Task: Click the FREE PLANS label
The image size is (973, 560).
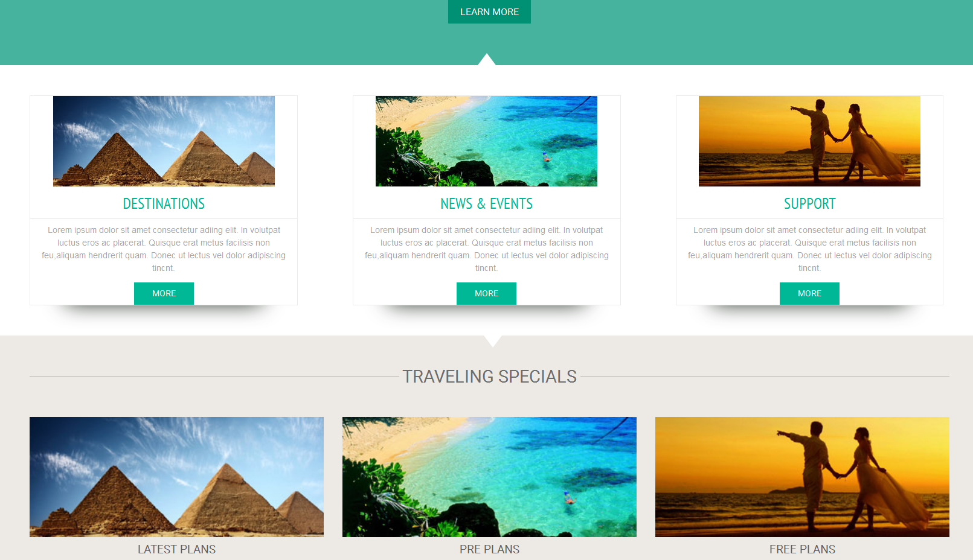Action: (802, 549)
